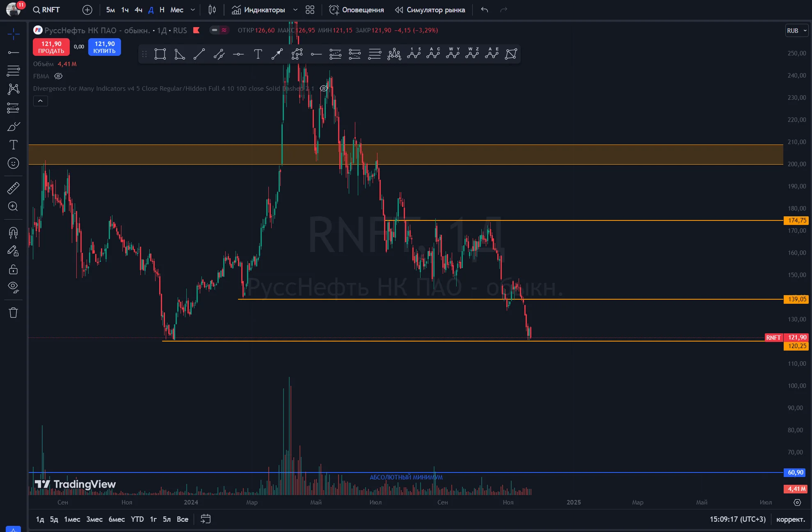Add symbol to compare with plus button
Screen dimensions: 812x532
pyautogui.click(x=87, y=10)
